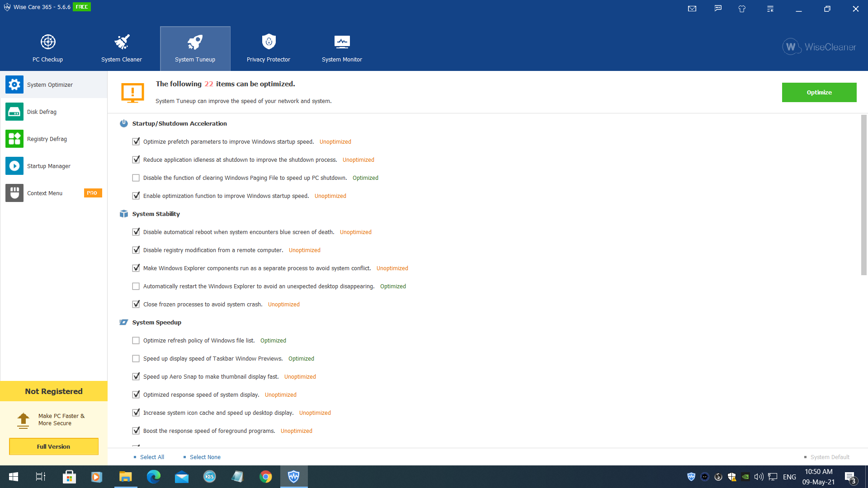Open System Cleaner broom icon
This screenshot has height=488, width=868.
click(122, 42)
